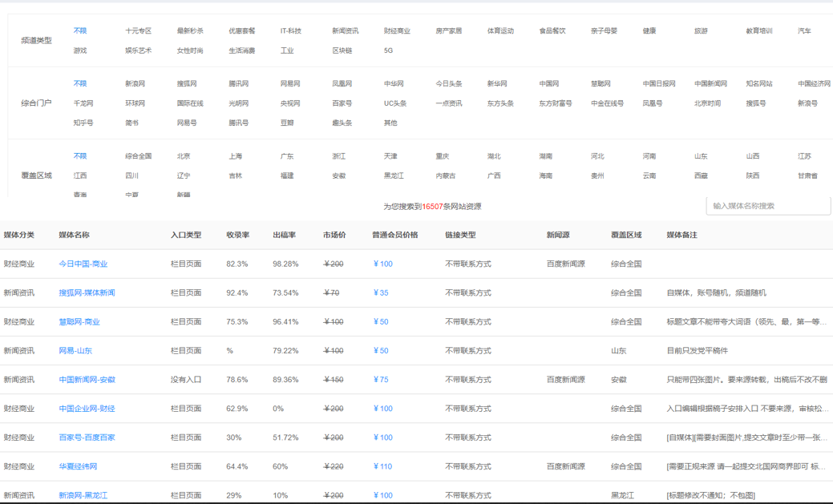Click the ¥75 price for 中国新闻网-安徽

click(x=381, y=380)
